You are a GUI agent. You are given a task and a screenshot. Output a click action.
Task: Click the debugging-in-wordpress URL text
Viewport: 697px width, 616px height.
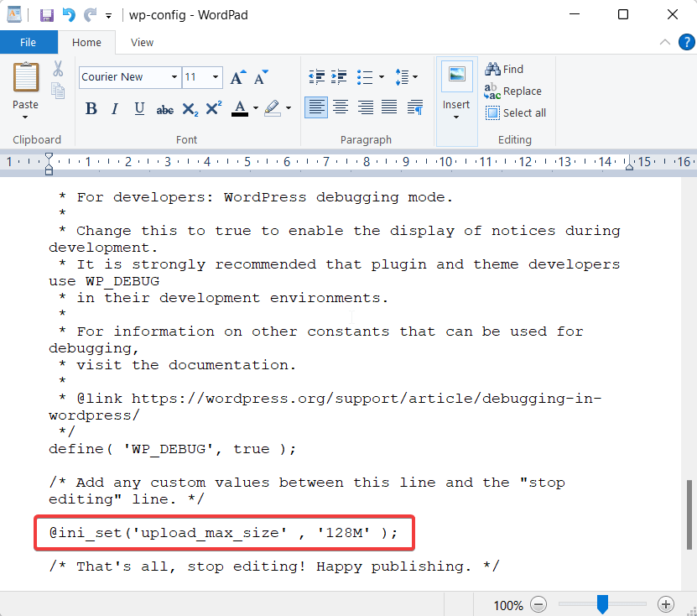(325, 406)
